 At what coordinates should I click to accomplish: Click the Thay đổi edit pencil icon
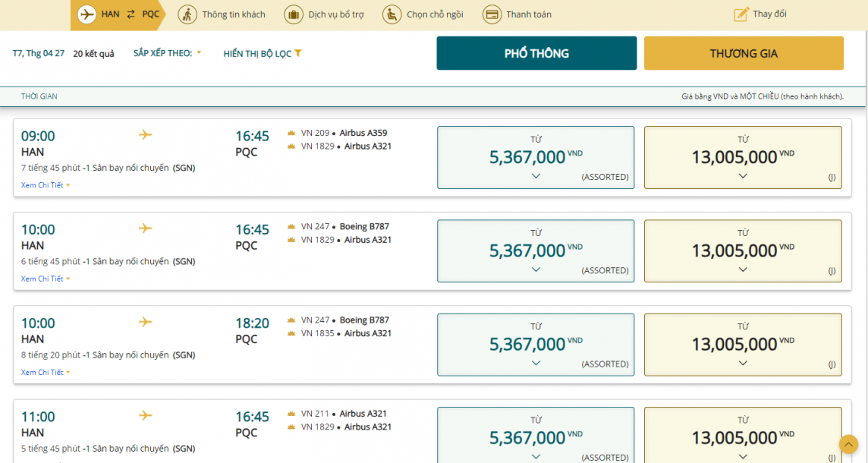pyautogui.click(x=741, y=14)
